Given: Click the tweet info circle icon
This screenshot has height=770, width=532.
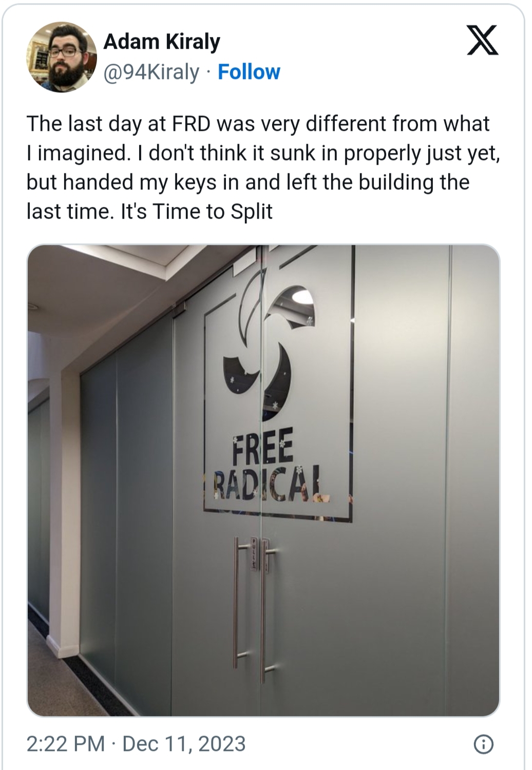Looking at the screenshot, I should point(484,744).
